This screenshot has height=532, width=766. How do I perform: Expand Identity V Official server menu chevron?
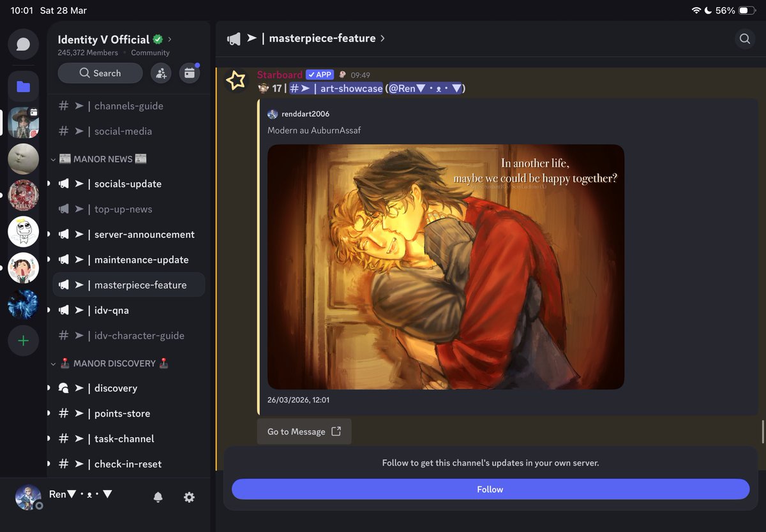[x=170, y=40]
